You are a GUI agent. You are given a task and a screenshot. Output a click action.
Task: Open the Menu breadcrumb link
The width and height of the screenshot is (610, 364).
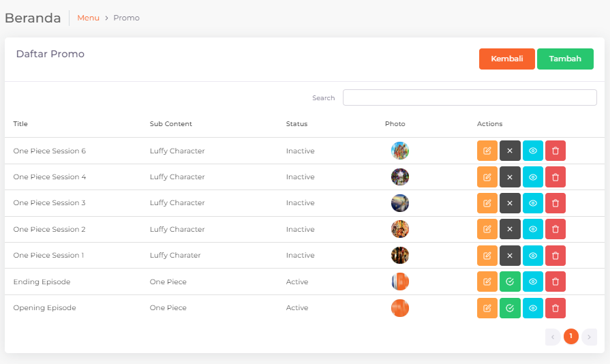click(x=88, y=18)
